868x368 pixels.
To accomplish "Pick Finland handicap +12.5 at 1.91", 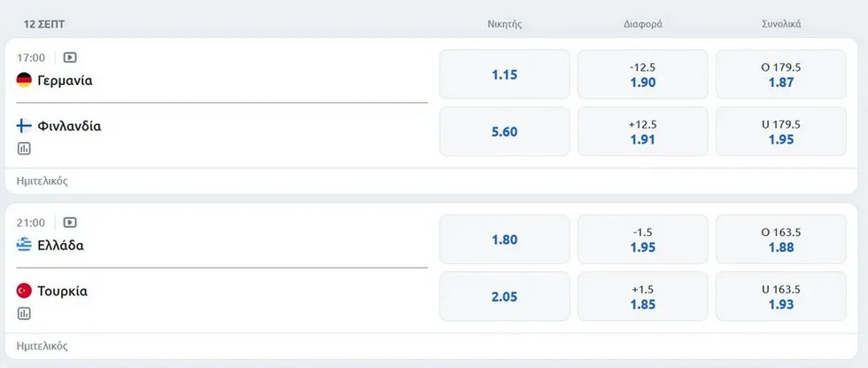I will (x=642, y=132).
